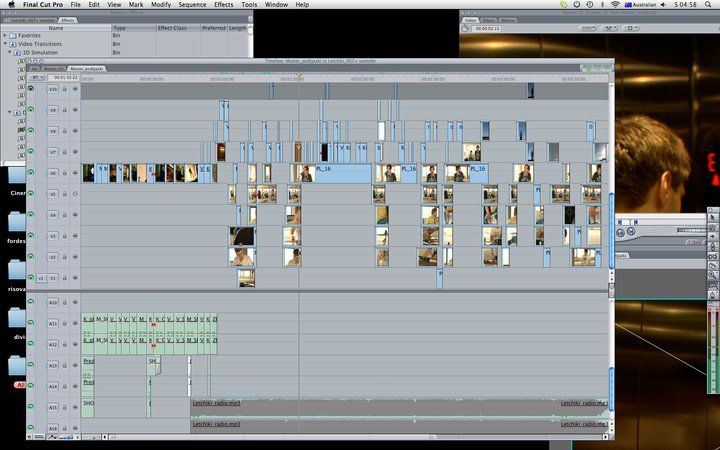Select the Selection arrow tool in Tool palette
The height and width of the screenshot is (450, 720).
713,217
